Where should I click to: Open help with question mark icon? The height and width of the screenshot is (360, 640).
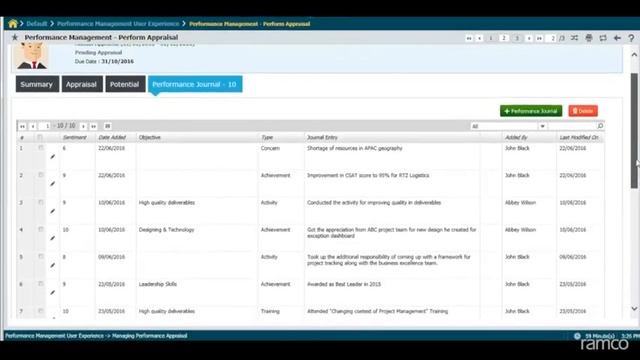click(x=631, y=38)
